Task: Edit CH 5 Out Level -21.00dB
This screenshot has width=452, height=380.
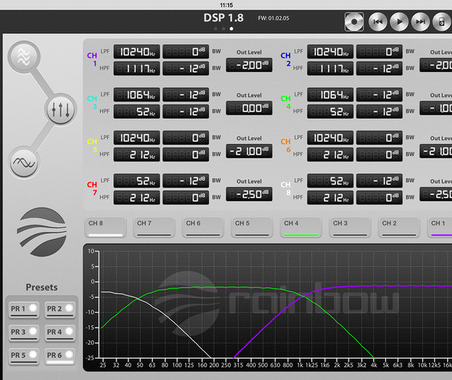Action: click(249, 151)
